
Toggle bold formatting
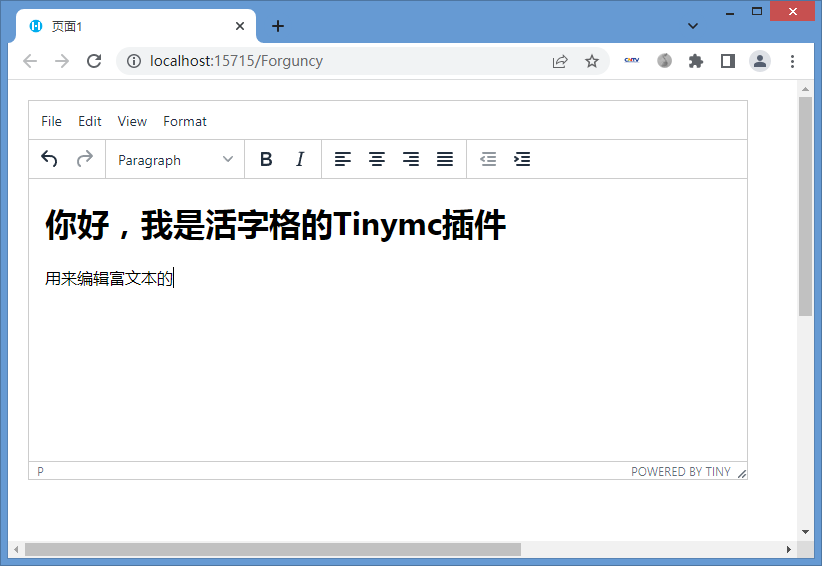pyautogui.click(x=266, y=159)
